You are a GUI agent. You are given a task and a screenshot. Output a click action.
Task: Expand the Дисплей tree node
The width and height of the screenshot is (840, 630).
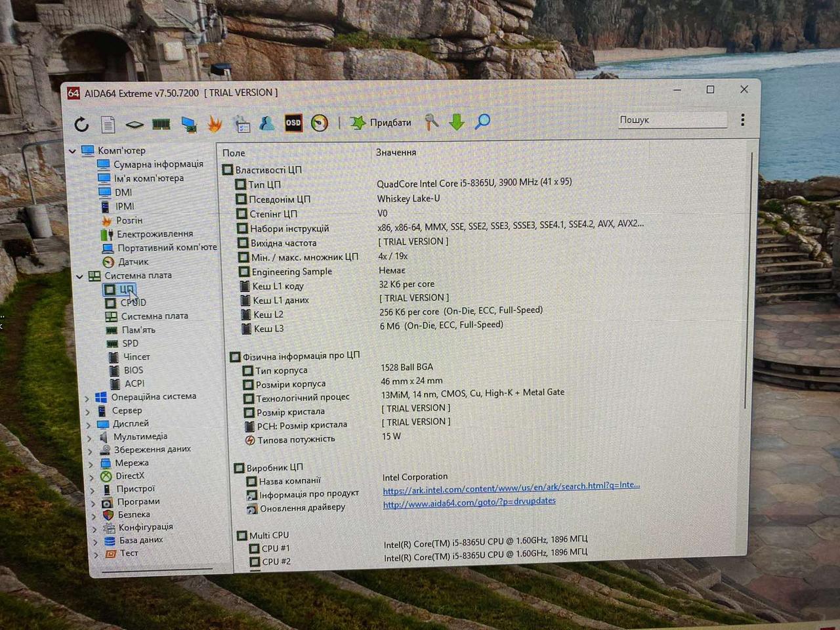tap(89, 425)
